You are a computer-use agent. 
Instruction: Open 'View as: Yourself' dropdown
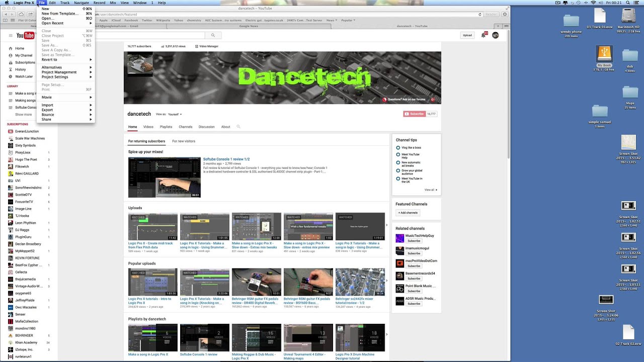pos(175,114)
